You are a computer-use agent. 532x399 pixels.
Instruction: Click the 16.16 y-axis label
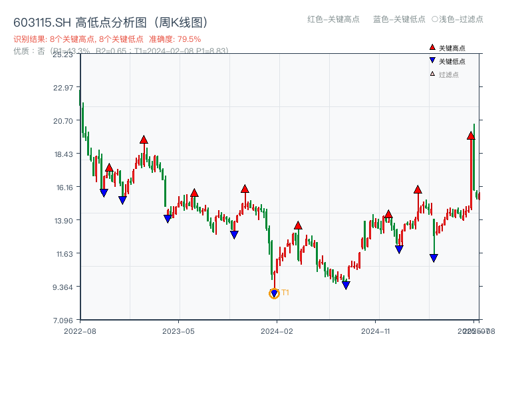pos(65,188)
